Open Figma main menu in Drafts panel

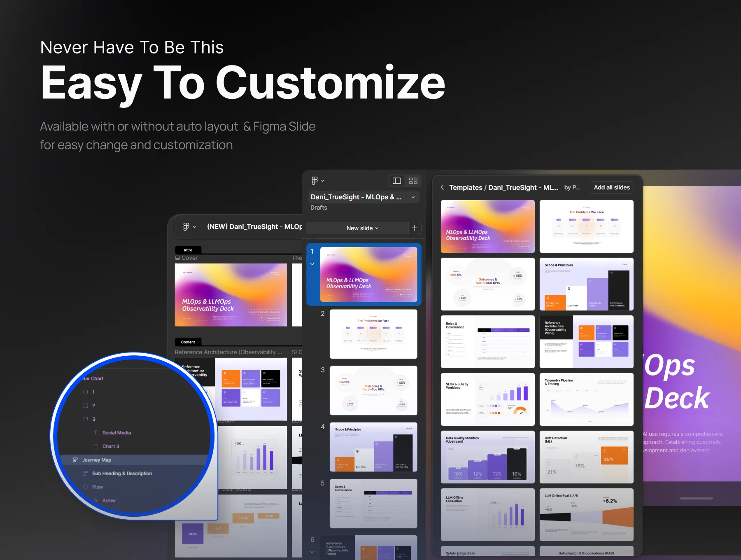click(317, 180)
